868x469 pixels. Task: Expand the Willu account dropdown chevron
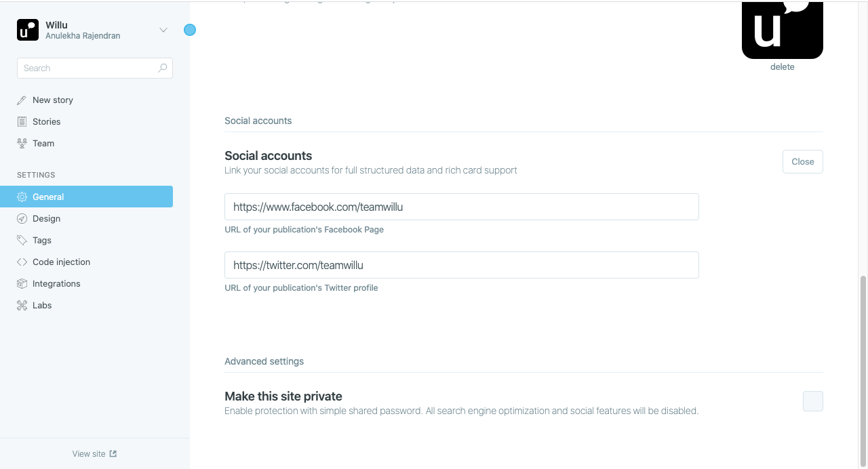(163, 30)
